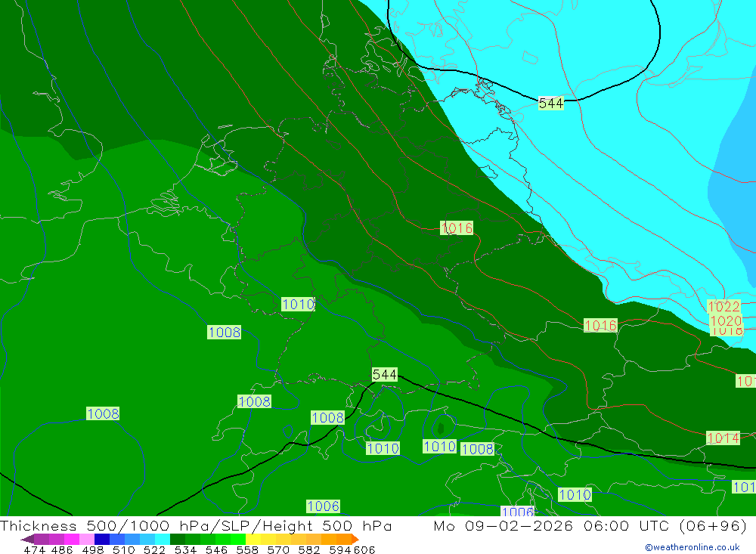This screenshot has width=756, height=554.
Task: Click the leftmost blue "1008" isobar label
Action: [x=103, y=413]
